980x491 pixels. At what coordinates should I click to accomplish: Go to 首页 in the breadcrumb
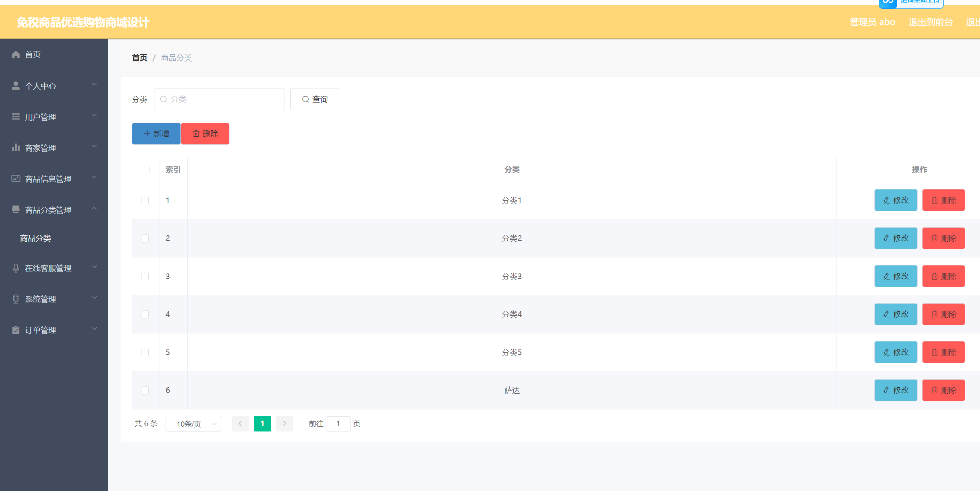[x=139, y=58]
